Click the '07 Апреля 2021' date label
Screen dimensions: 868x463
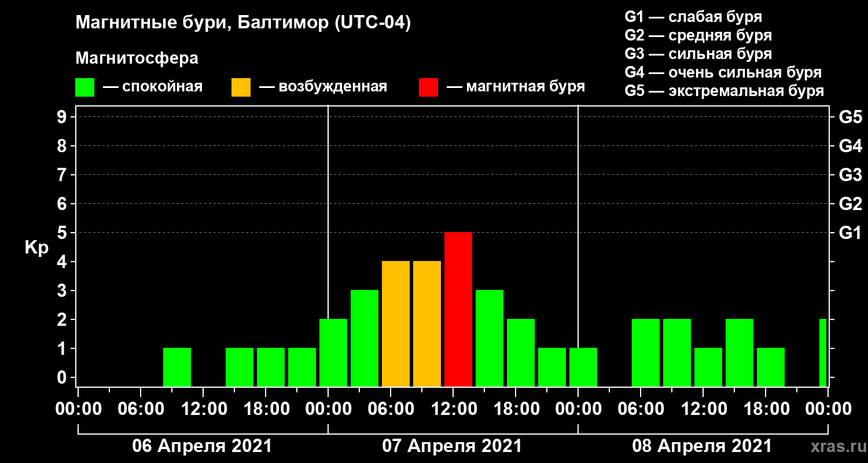coord(452,446)
